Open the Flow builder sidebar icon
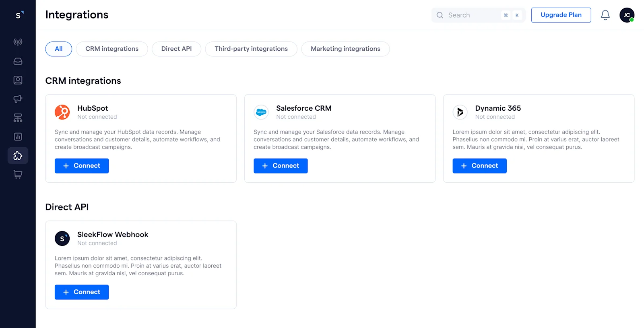 coord(18,118)
